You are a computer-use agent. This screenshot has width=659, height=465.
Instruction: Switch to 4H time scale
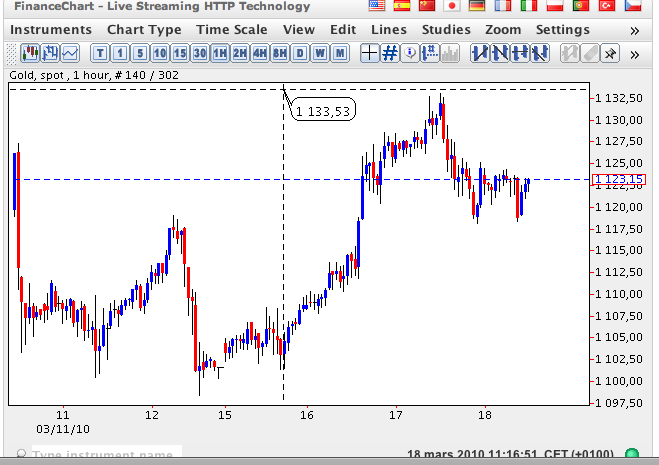(260, 53)
